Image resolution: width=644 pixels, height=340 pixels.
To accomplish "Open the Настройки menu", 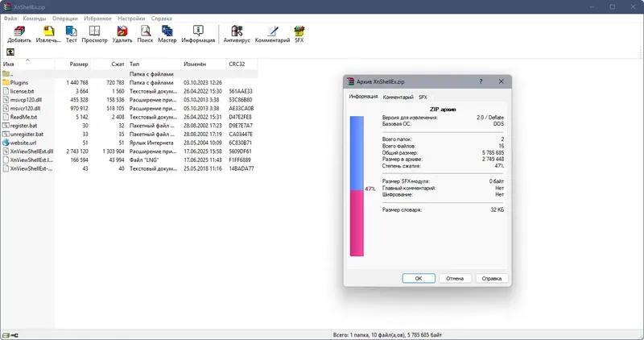I will [x=131, y=19].
